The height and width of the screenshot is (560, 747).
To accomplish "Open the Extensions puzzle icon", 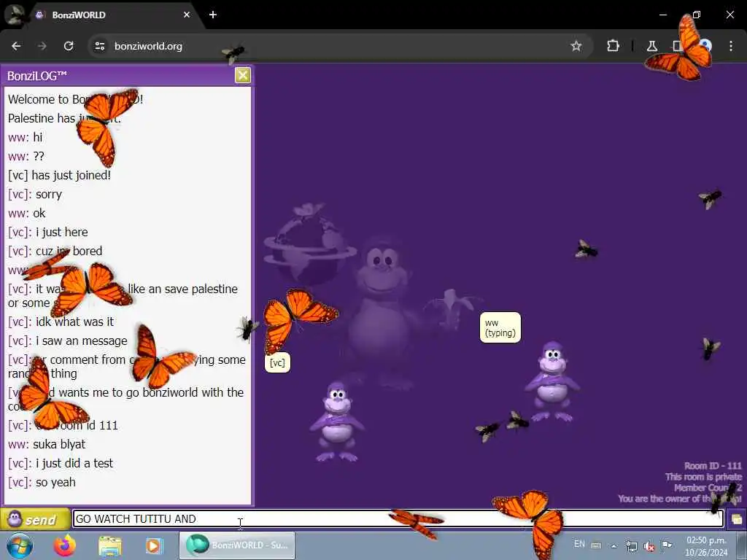I will tap(613, 46).
